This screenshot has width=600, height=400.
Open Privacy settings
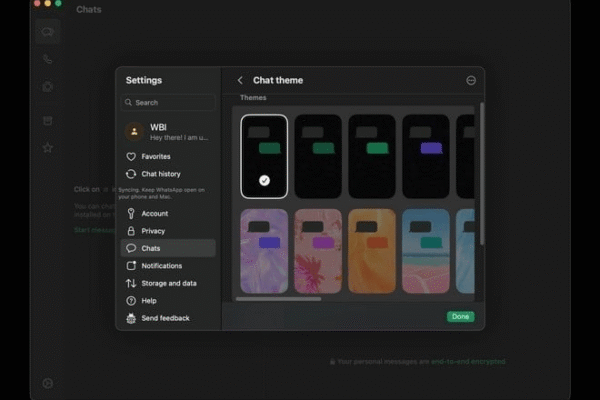pyautogui.click(x=168, y=231)
